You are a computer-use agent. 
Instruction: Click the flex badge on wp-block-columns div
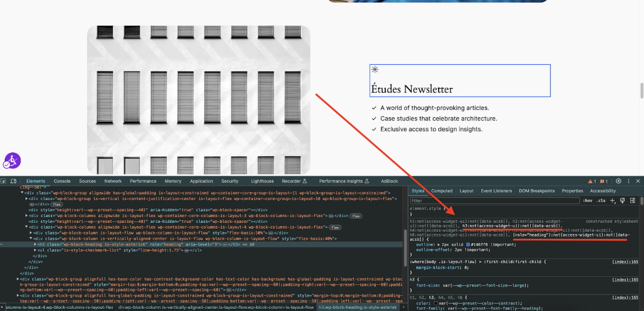[334, 227]
